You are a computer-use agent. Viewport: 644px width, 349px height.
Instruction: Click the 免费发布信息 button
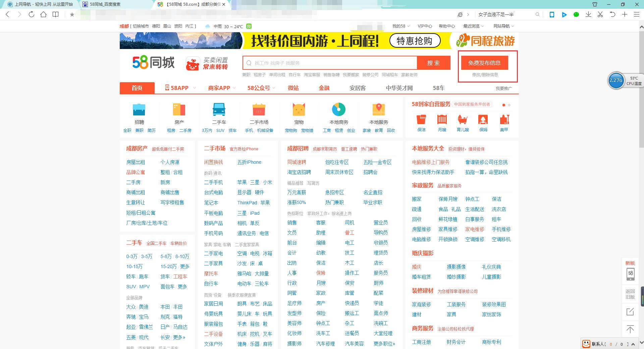[484, 63]
